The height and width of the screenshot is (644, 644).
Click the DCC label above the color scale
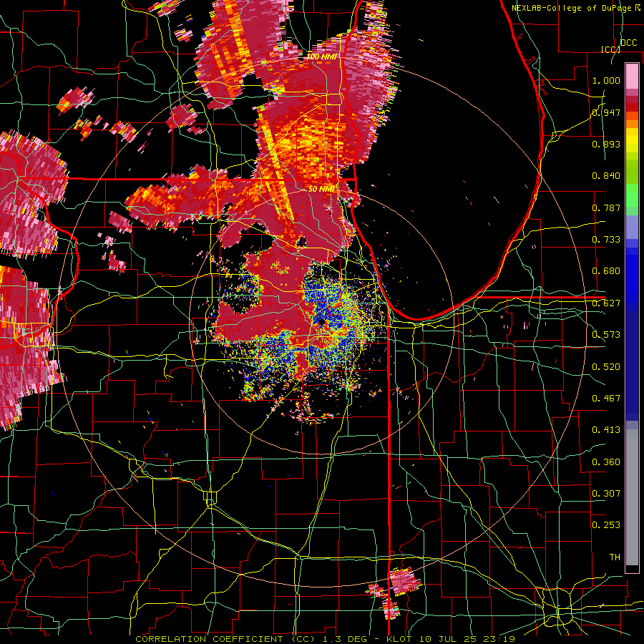[628, 43]
